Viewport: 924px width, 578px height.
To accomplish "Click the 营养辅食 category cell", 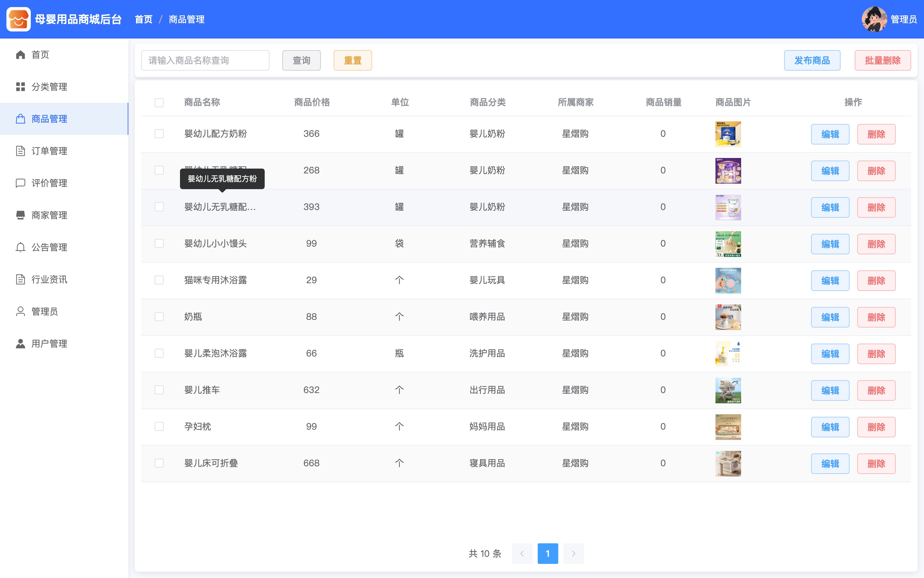I will [487, 243].
